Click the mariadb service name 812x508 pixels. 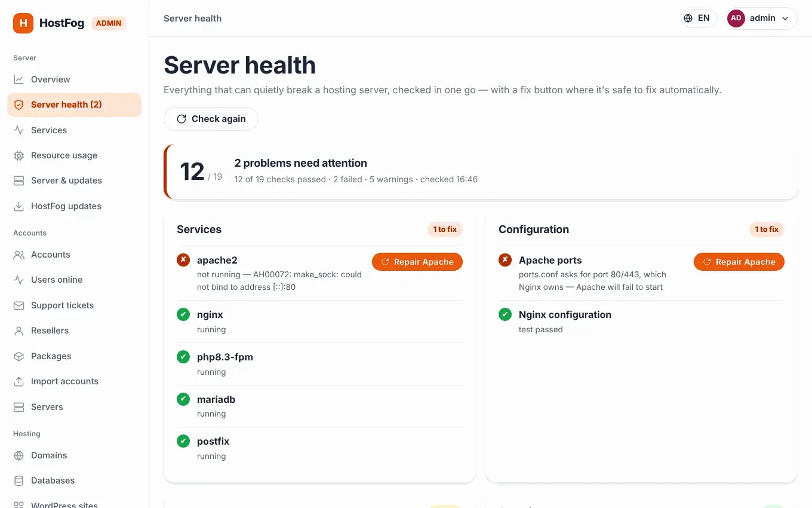[x=216, y=399]
